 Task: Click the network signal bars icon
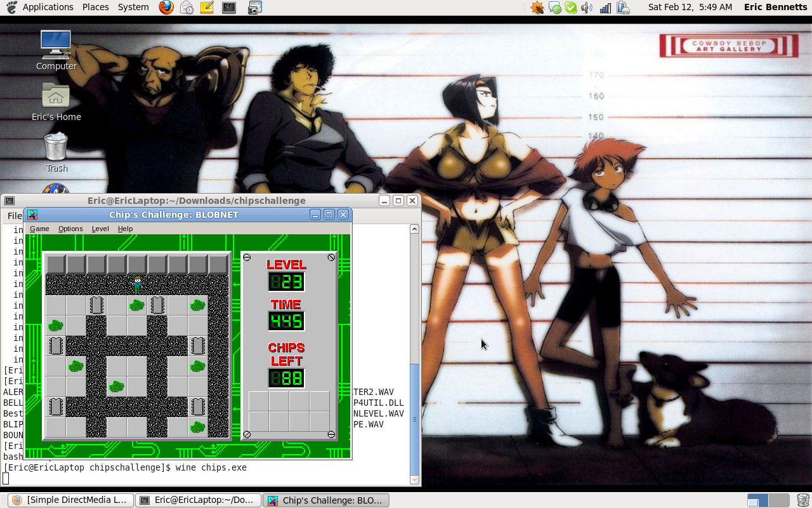605,8
